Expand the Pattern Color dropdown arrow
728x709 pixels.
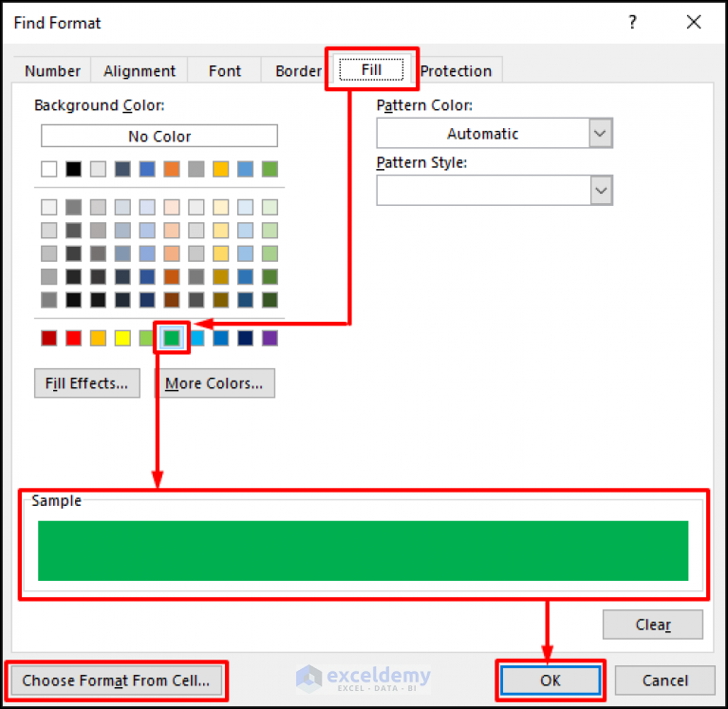(x=600, y=134)
